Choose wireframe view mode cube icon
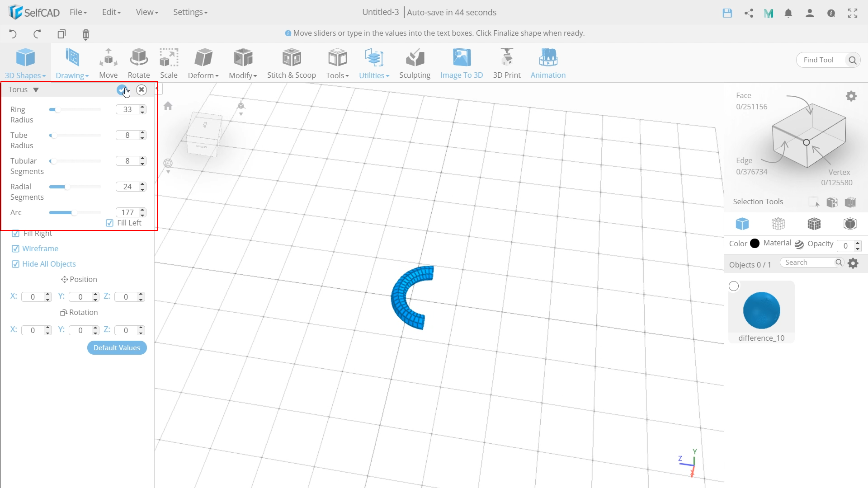 click(778, 224)
